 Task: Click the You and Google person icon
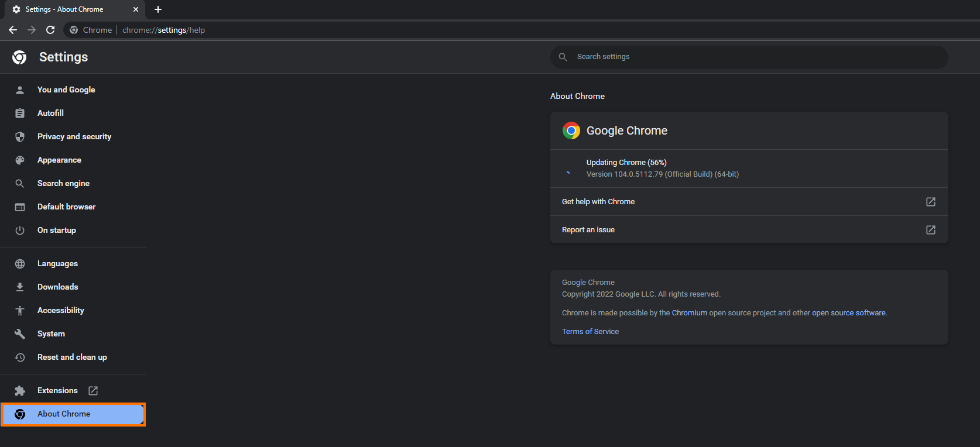click(x=20, y=90)
